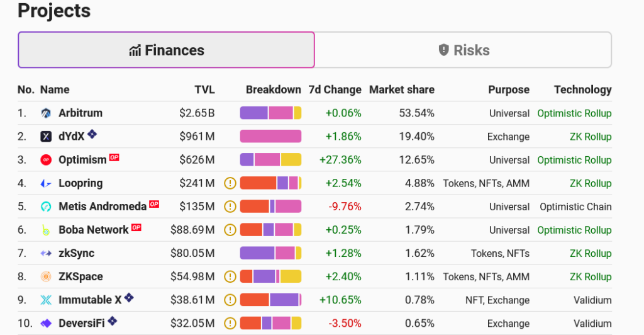Open the Finances tab
Screen dimensions: 644x335
[x=166, y=50]
